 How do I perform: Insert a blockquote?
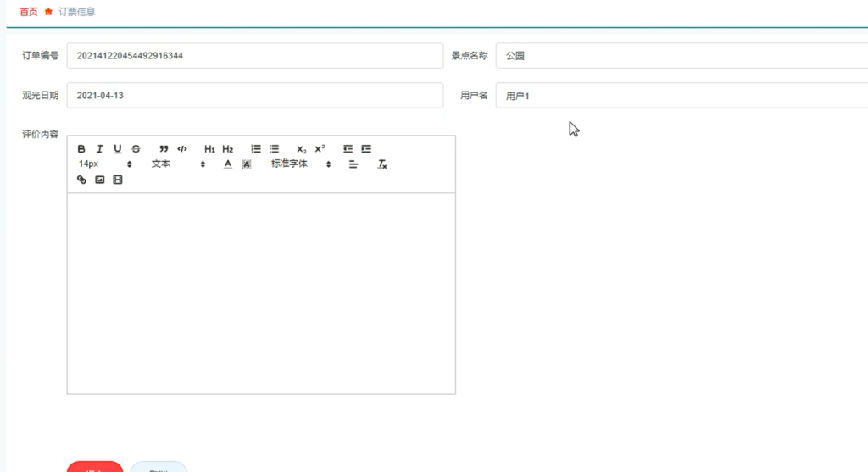point(164,149)
